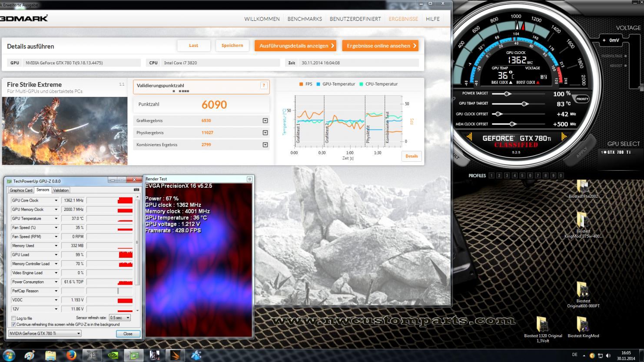Open HILFE tab in 3DMark
This screenshot has height=362, width=644.
[x=433, y=19]
